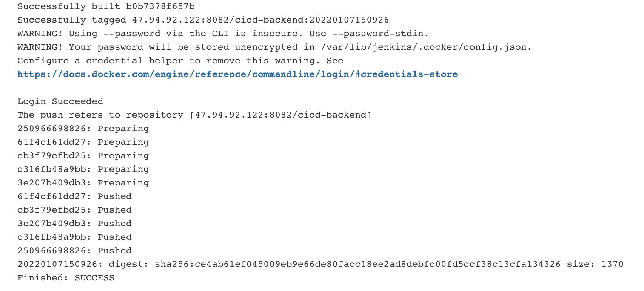The width and height of the screenshot is (644, 291).
Task: Click the '3e207b409db3: Pushed' line
Action: click(75, 224)
